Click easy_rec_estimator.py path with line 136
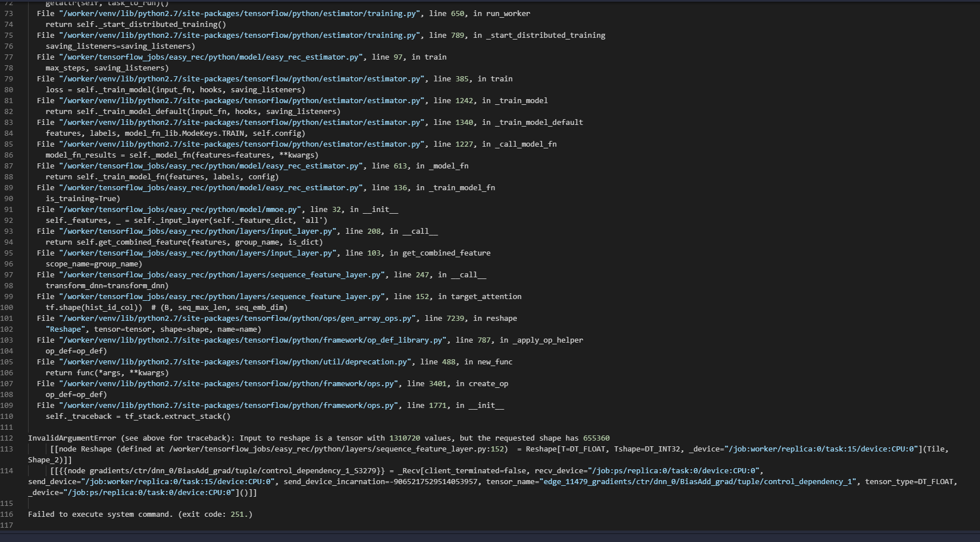The height and width of the screenshot is (542, 980). pos(211,187)
